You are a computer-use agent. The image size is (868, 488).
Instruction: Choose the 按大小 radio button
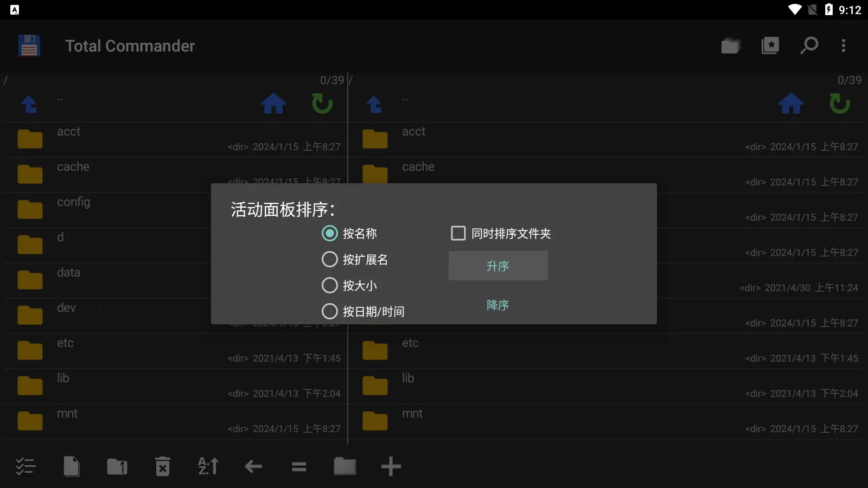point(349,286)
